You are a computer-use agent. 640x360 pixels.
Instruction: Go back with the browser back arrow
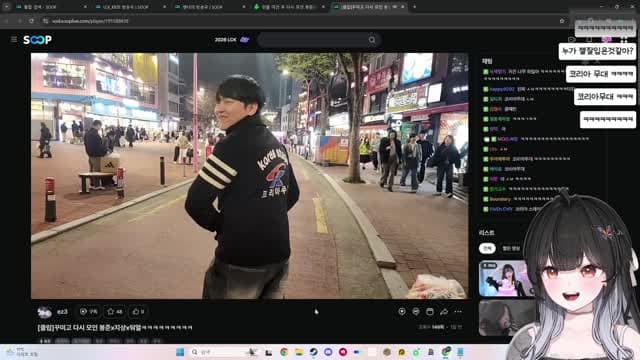pos(7,20)
